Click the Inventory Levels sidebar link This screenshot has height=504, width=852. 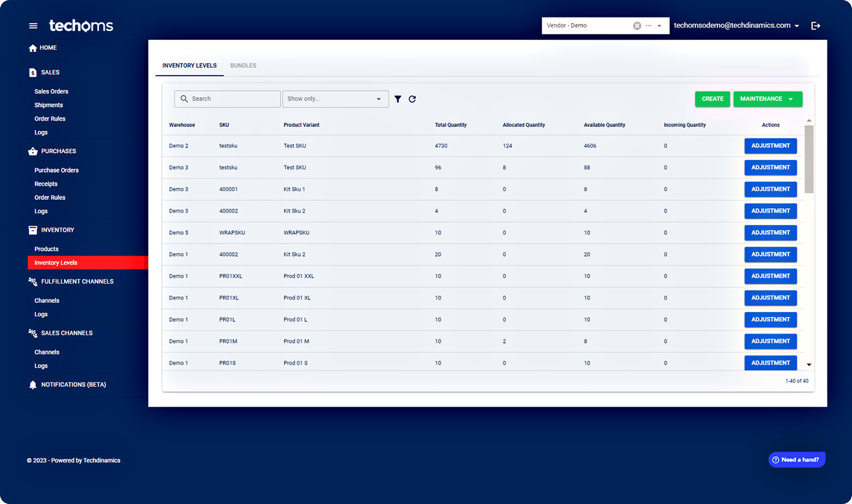[x=56, y=262]
